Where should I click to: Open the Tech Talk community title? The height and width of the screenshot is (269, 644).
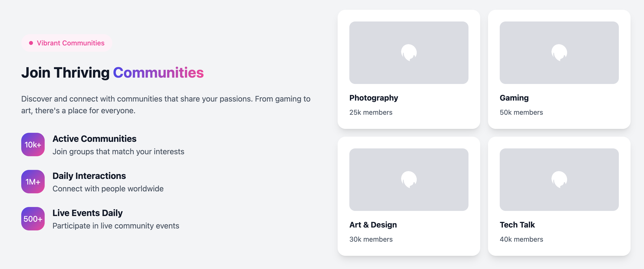click(x=517, y=225)
